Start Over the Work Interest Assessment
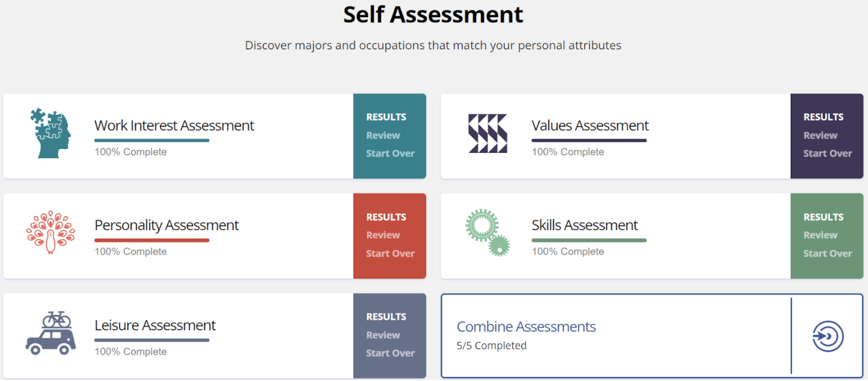This screenshot has width=868, height=381. (390, 154)
